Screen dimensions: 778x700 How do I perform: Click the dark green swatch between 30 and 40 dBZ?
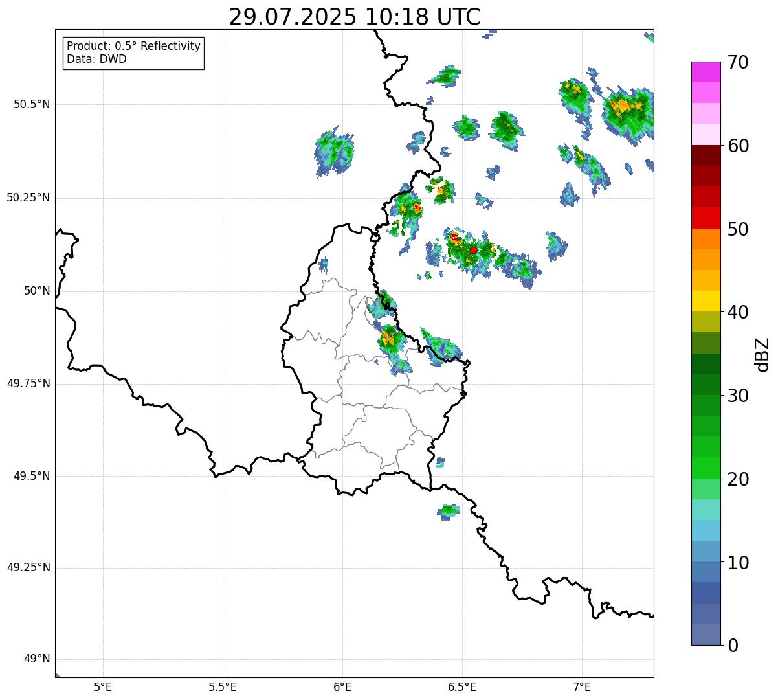coord(706,364)
